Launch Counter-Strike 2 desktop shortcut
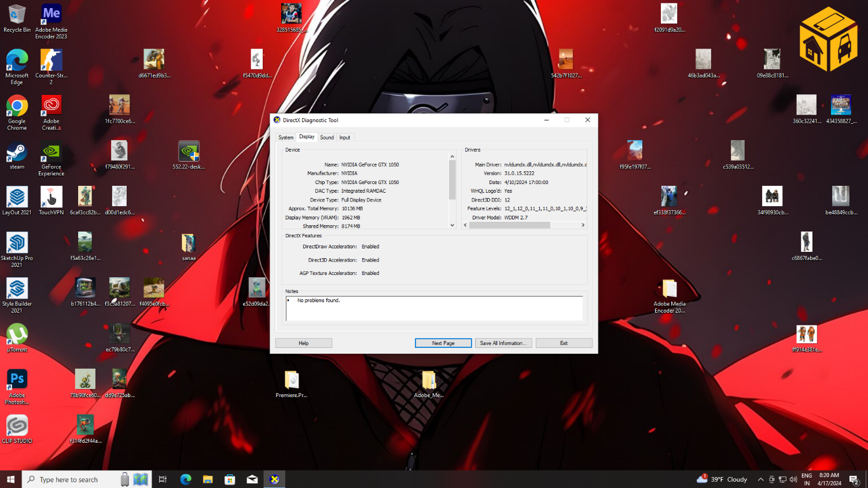This screenshot has width=868, height=488. [x=51, y=67]
